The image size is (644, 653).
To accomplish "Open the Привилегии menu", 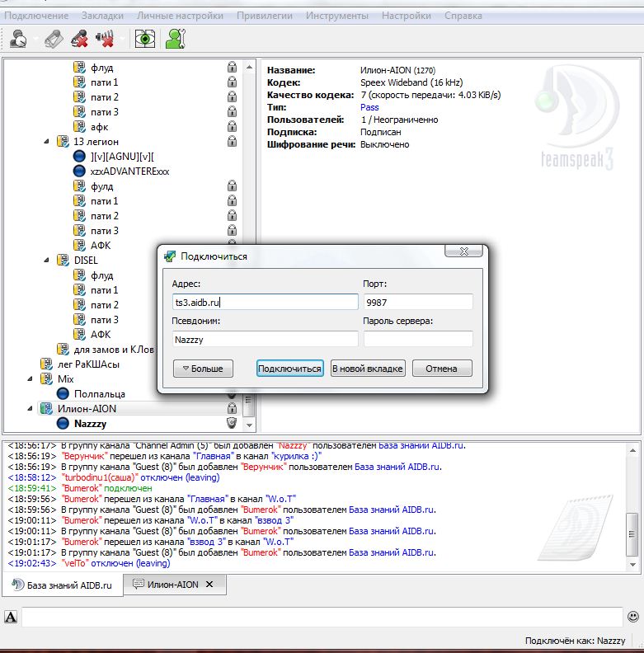I will [x=265, y=16].
